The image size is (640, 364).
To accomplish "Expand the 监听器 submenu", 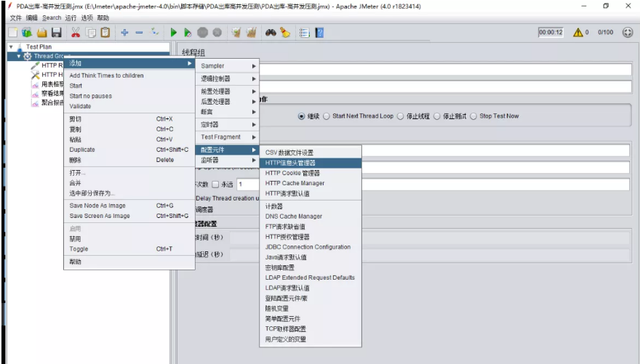I will click(228, 160).
